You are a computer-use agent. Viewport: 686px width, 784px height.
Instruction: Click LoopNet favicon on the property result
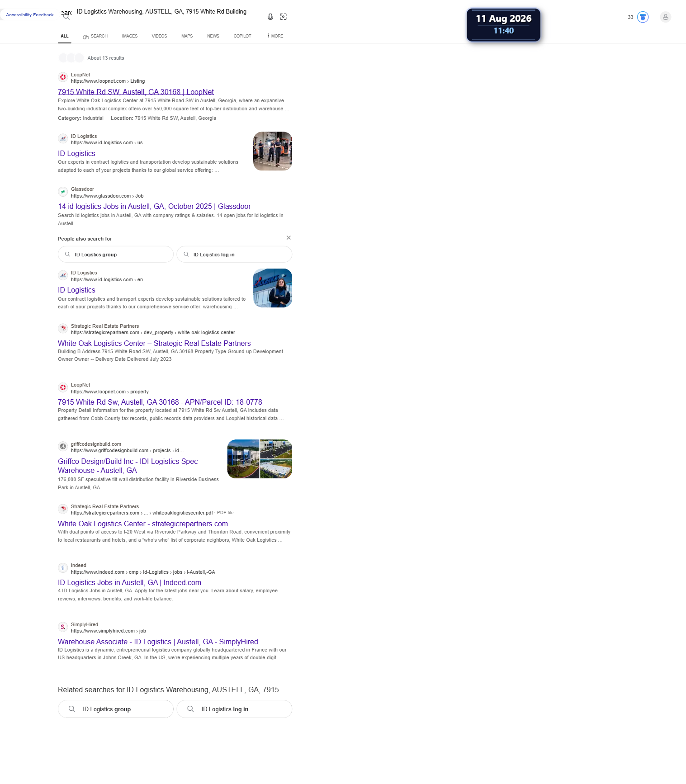(x=63, y=387)
